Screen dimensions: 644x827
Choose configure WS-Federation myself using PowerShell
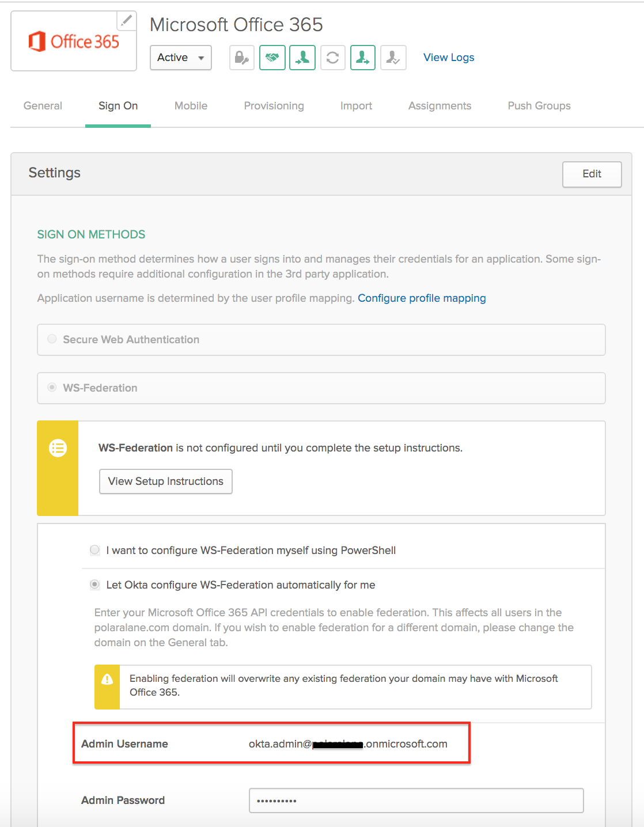pyautogui.click(x=95, y=550)
